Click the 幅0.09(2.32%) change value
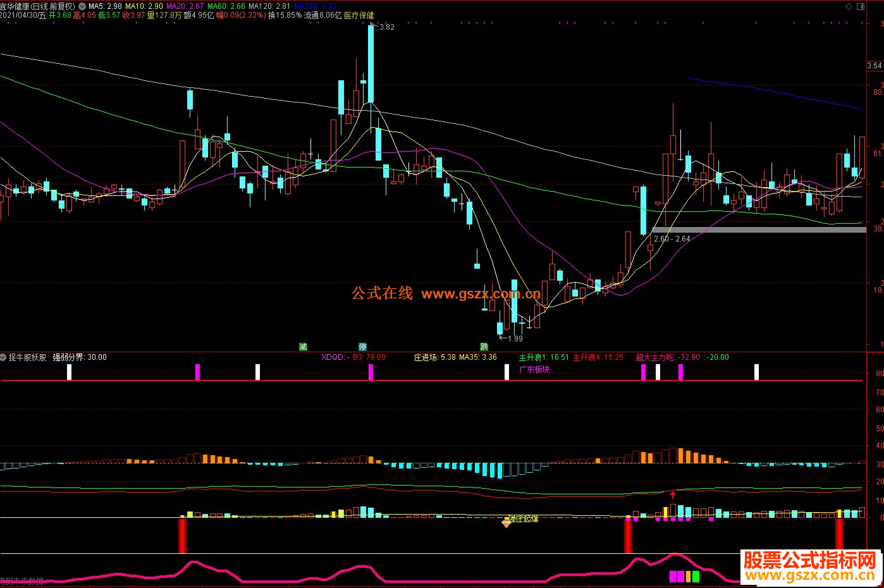 241,15
